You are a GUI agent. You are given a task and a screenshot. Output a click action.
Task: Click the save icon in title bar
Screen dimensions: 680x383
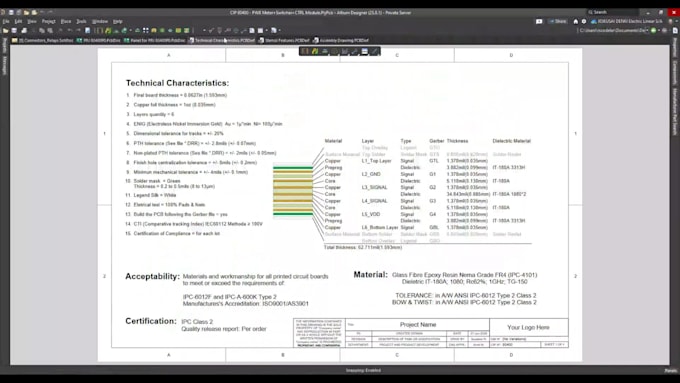11,12
